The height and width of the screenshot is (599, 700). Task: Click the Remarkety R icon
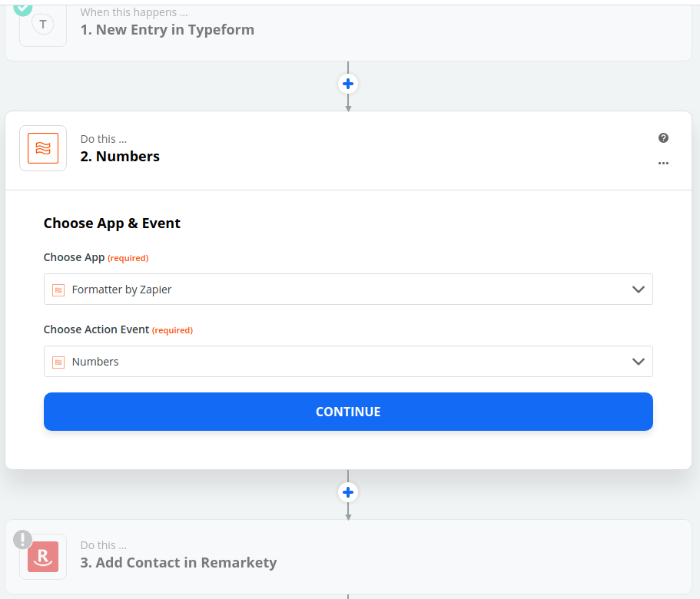(x=43, y=557)
